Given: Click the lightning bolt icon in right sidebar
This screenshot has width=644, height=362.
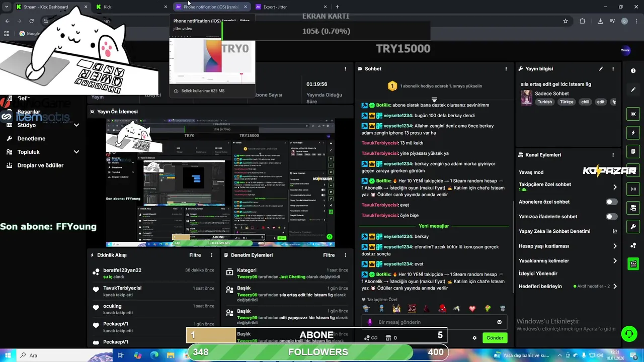Looking at the screenshot, I should pyautogui.click(x=633, y=133).
